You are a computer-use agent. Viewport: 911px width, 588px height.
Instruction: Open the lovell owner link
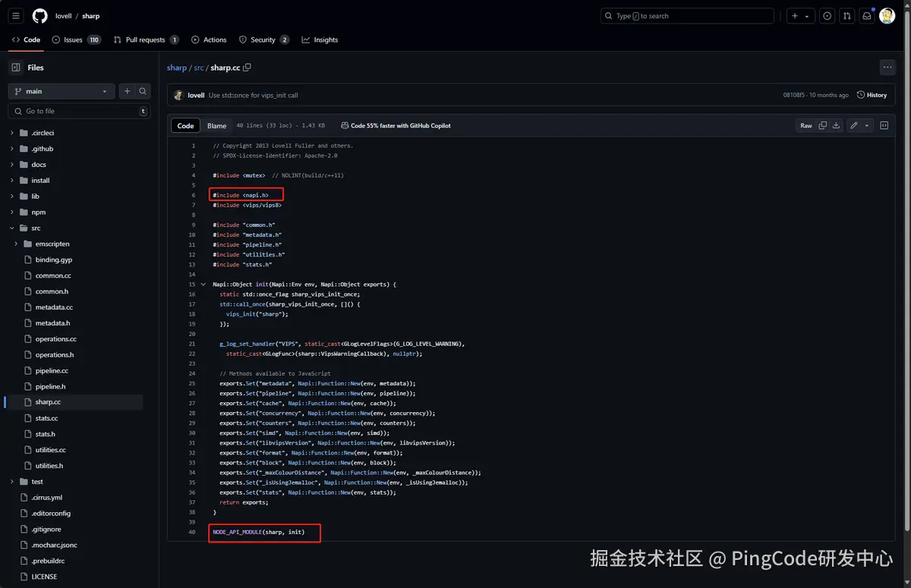click(64, 16)
